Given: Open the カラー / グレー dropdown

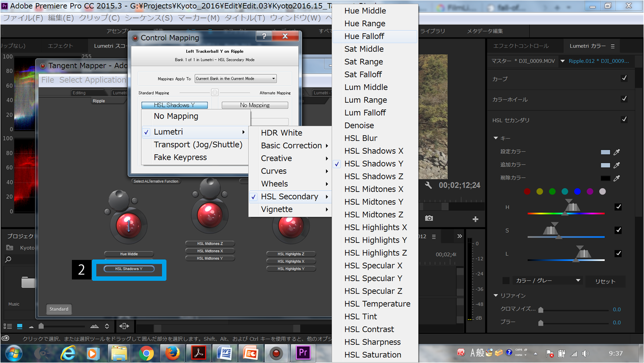Looking at the screenshot, I should point(547,280).
